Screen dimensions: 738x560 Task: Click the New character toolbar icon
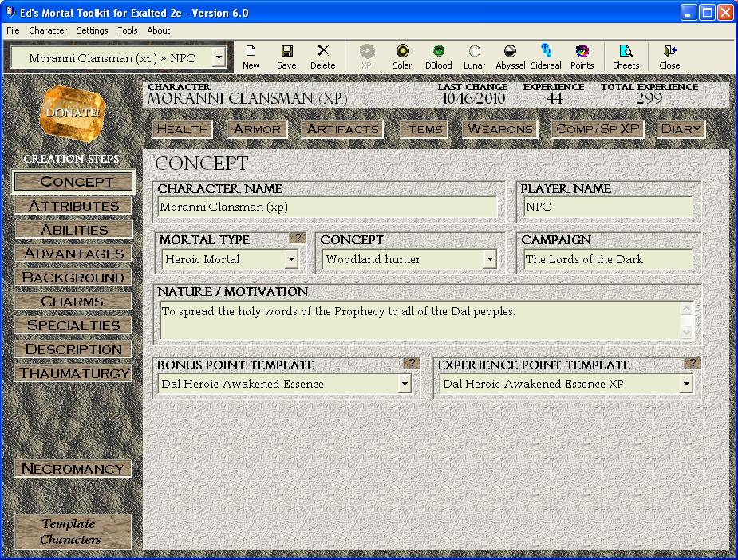coord(251,57)
